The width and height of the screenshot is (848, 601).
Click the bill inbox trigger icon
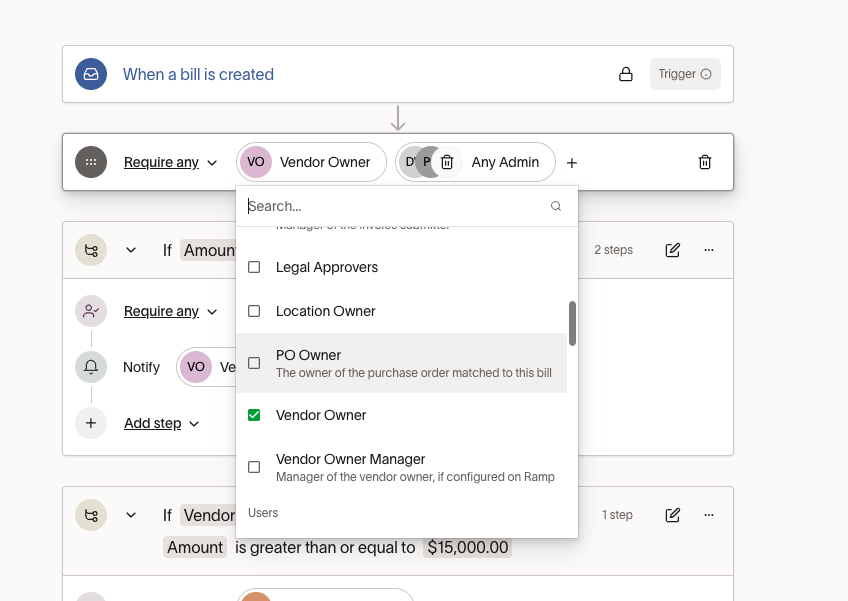(91, 74)
